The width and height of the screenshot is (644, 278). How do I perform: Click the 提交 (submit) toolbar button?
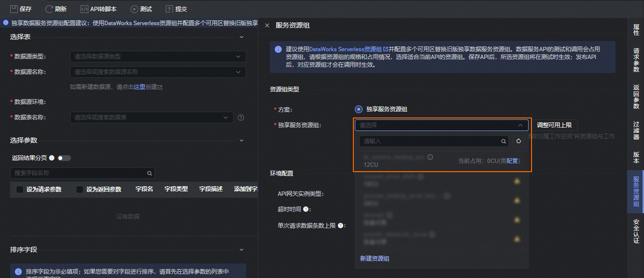tap(176, 9)
